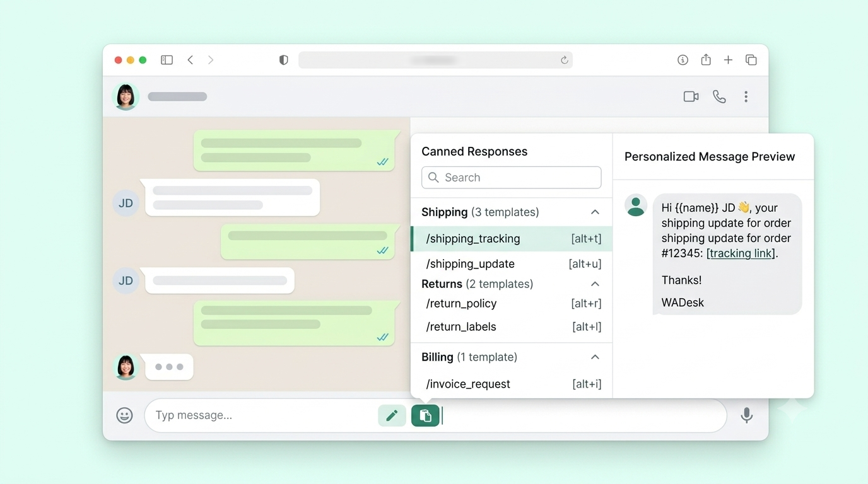The width and height of the screenshot is (868, 484).
Task: Focus the Type message input field
Action: click(435, 415)
